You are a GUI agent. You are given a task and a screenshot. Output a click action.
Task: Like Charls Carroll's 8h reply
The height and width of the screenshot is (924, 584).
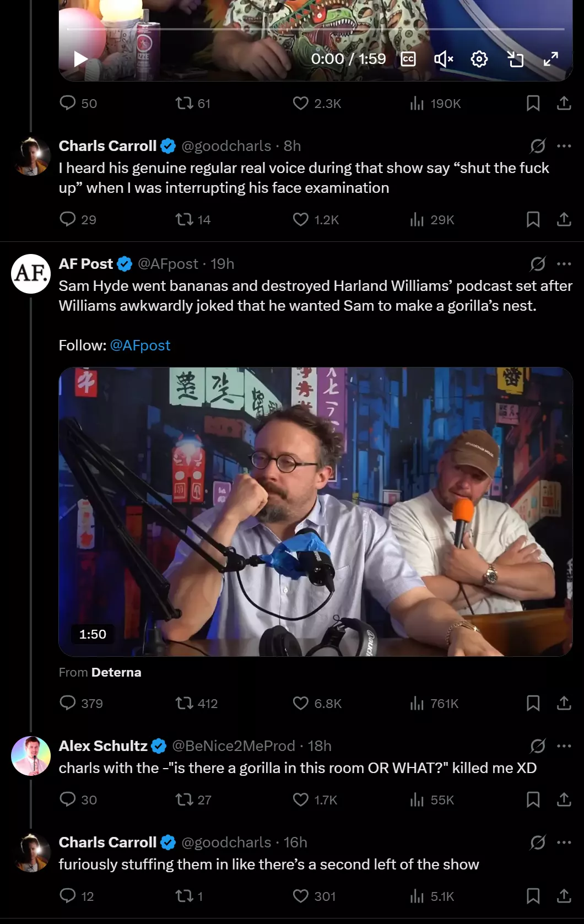point(316,220)
